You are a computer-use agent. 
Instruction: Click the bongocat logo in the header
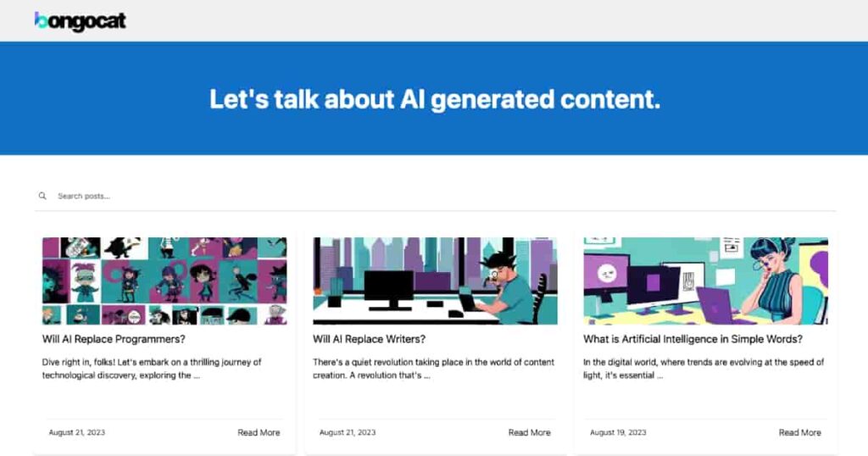(x=80, y=20)
